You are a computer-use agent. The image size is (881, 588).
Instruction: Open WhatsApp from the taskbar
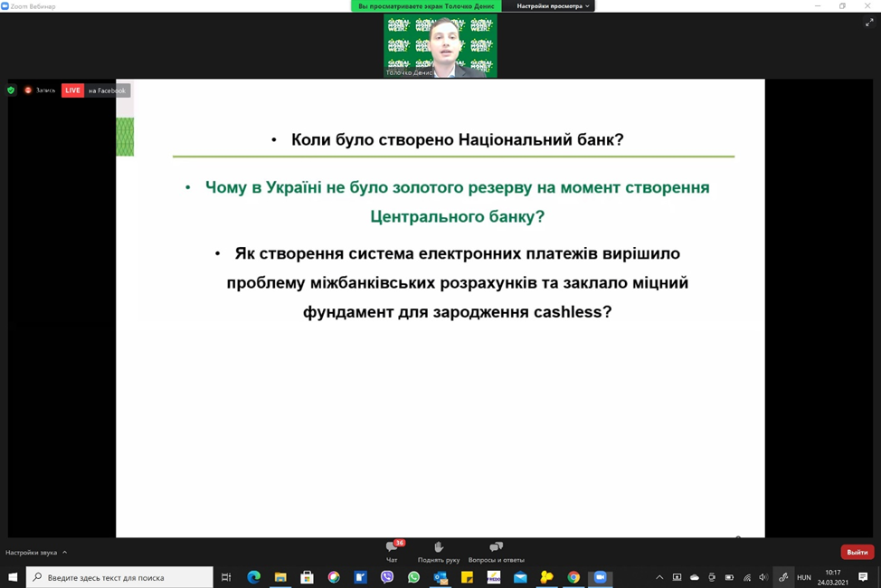(x=413, y=577)
